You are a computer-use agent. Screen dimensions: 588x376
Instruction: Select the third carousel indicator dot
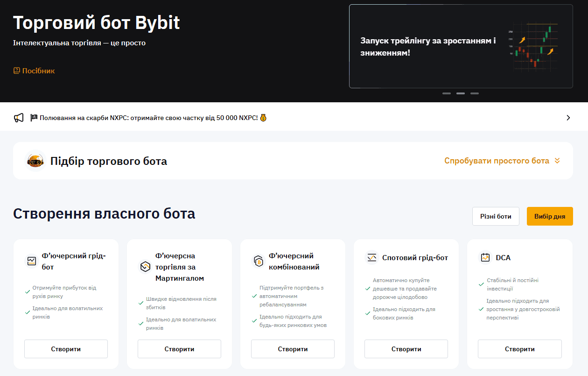475,93
